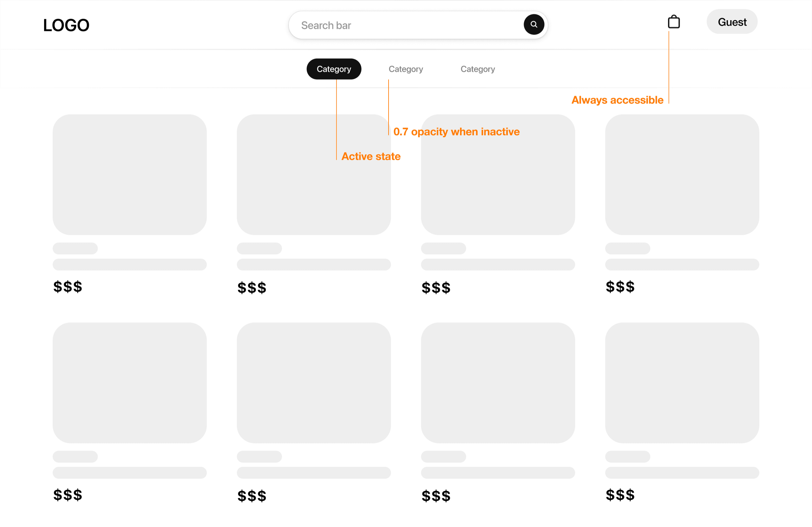Open third product thumbnail in top row
The width and height of the screenshot is (812, 527).
(x=498, y=175)
